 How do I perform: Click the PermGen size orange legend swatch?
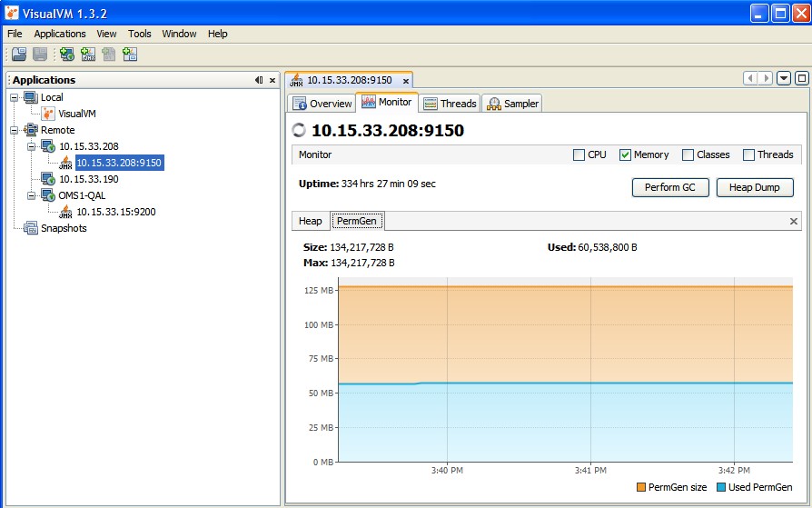[641, 487]
